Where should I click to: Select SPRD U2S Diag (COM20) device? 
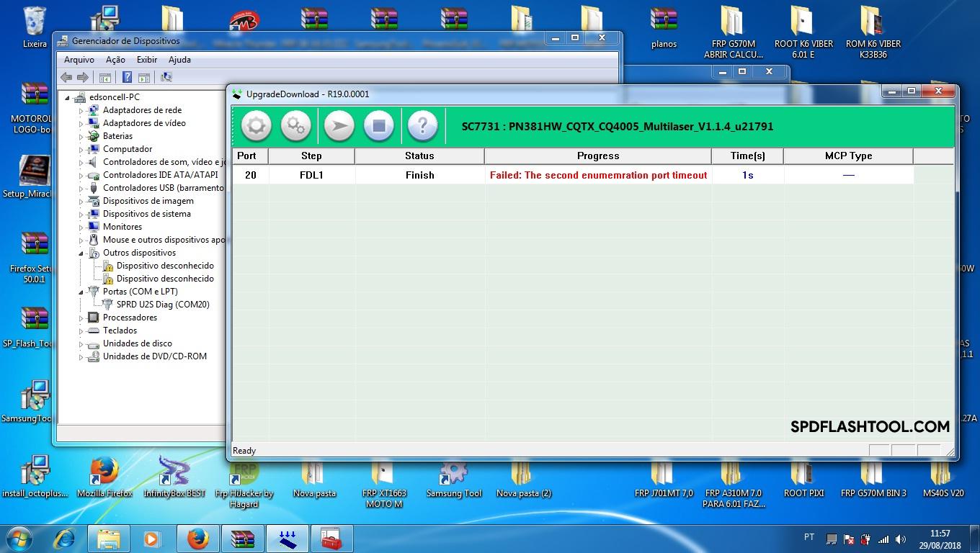pyautogui.click(x=163, y=305)
